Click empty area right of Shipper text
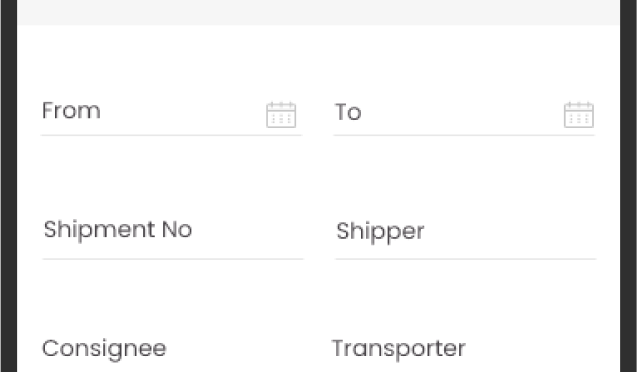This screenshot has width=637, height=372. pyautogui.click(x=510, y=231)
